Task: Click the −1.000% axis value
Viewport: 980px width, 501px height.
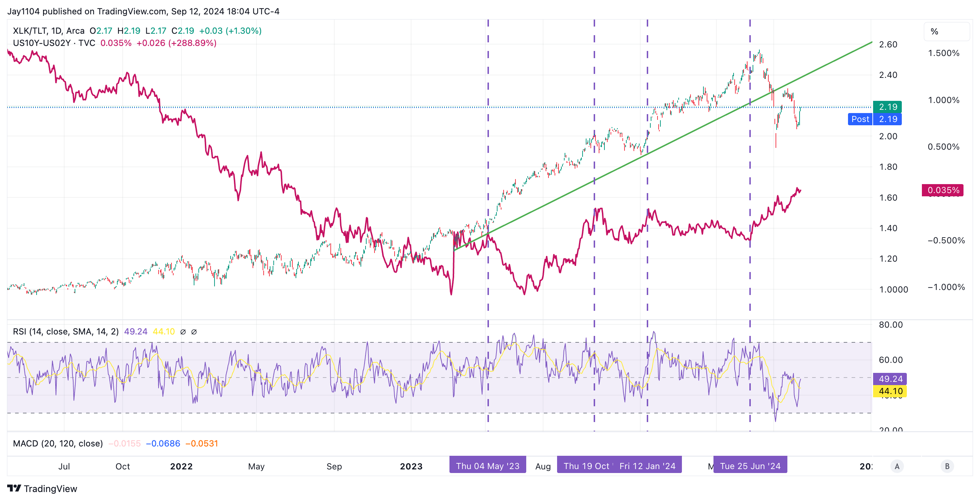Action: pos(946,287)
